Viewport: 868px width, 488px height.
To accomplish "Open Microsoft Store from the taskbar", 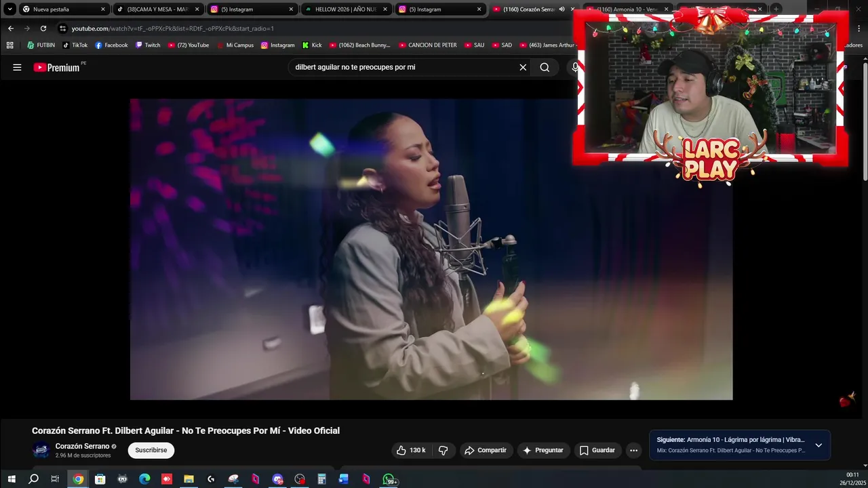I will 100,479.
